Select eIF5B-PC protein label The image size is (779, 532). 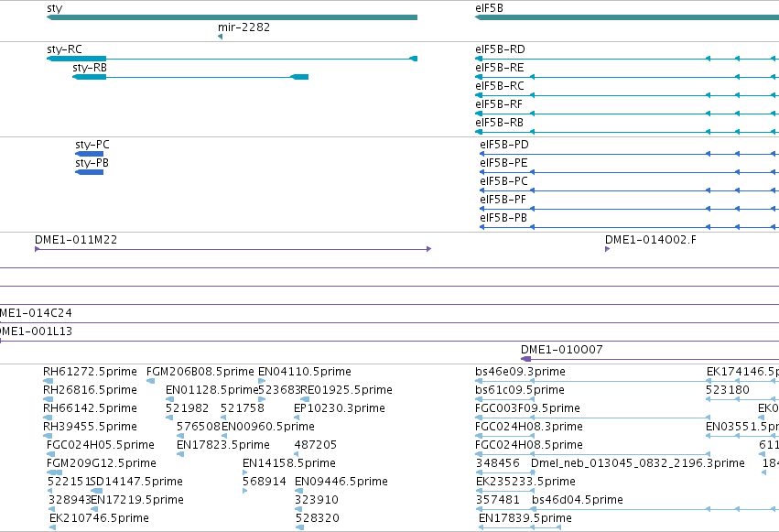click(503, 181)
